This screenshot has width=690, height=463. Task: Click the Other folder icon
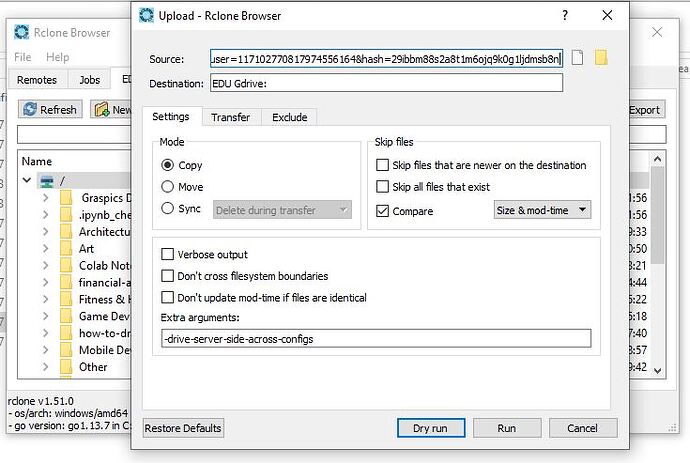pyautogui.click(x=65, y=367)
